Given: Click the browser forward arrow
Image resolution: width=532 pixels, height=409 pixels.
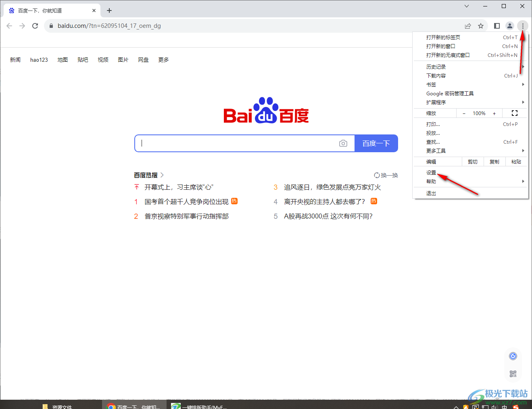Looking at the screenshot, I should point(22,26).
